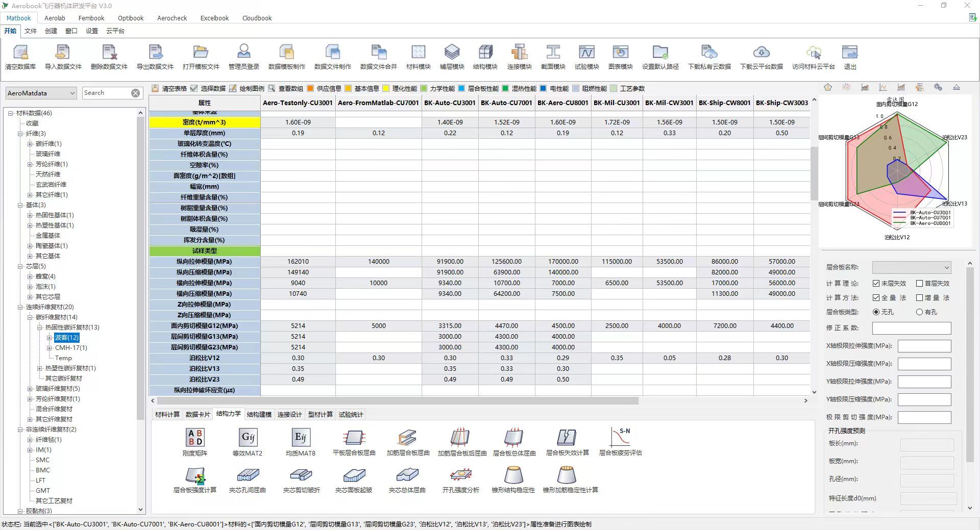
Task: Open the AeroMatdata database dropdown
Action: 41,93
